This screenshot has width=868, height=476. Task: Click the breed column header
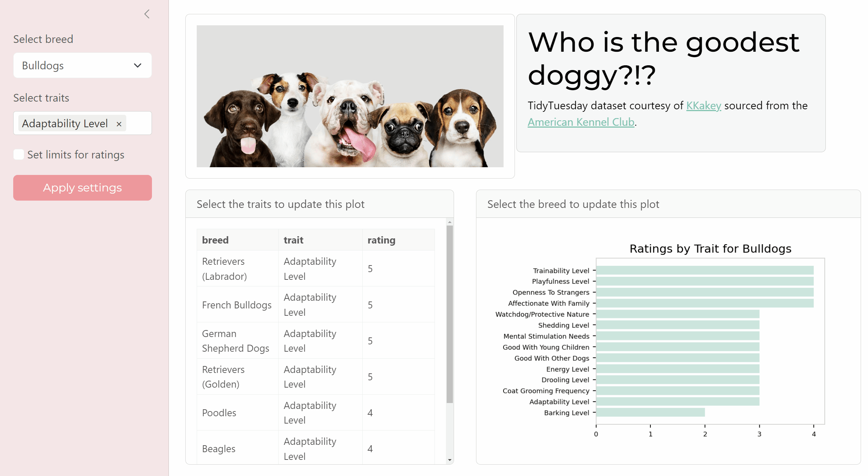pos(215,239)
